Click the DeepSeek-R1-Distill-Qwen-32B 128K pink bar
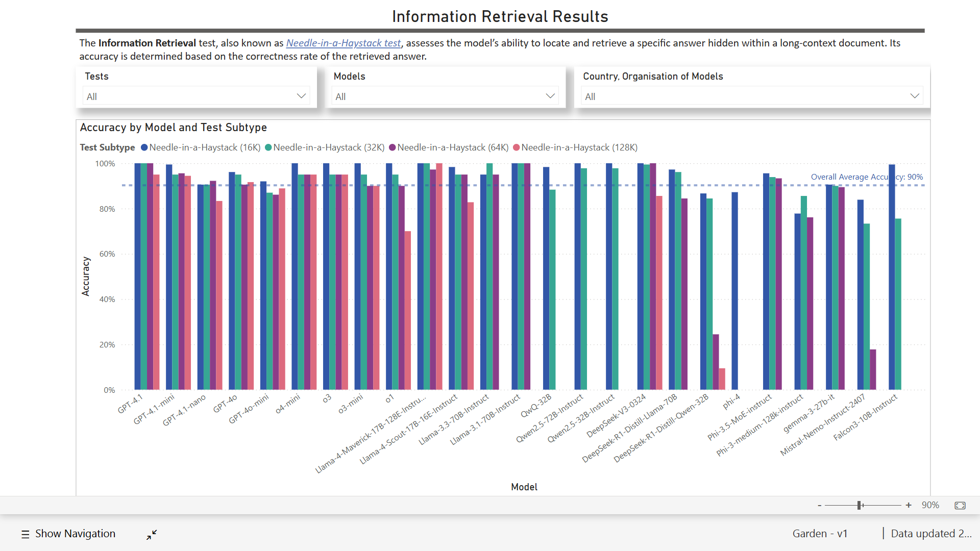This screenshot has height=551, width=980. tap(722, 379)
